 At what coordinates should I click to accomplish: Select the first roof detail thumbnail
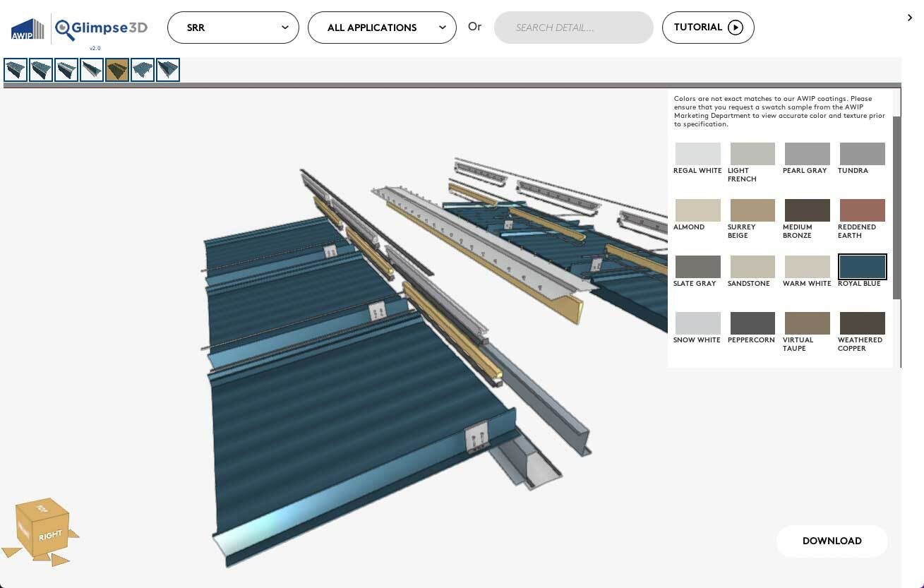point(16,70)
